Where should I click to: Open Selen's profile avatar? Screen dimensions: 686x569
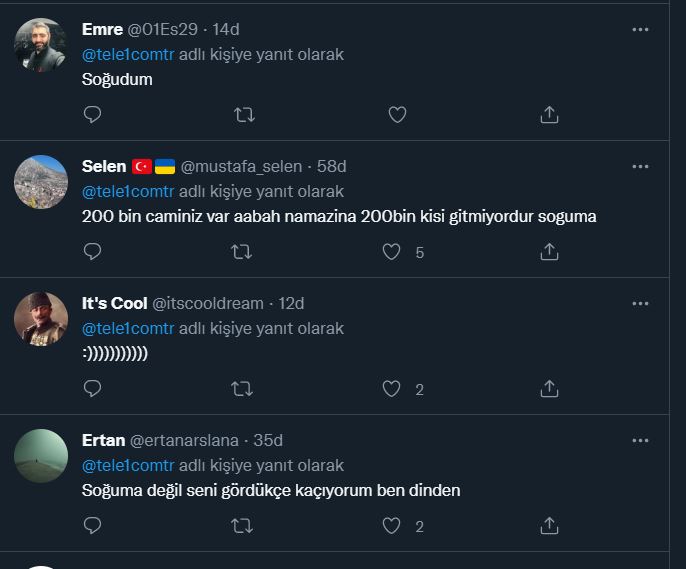point(41,182)
